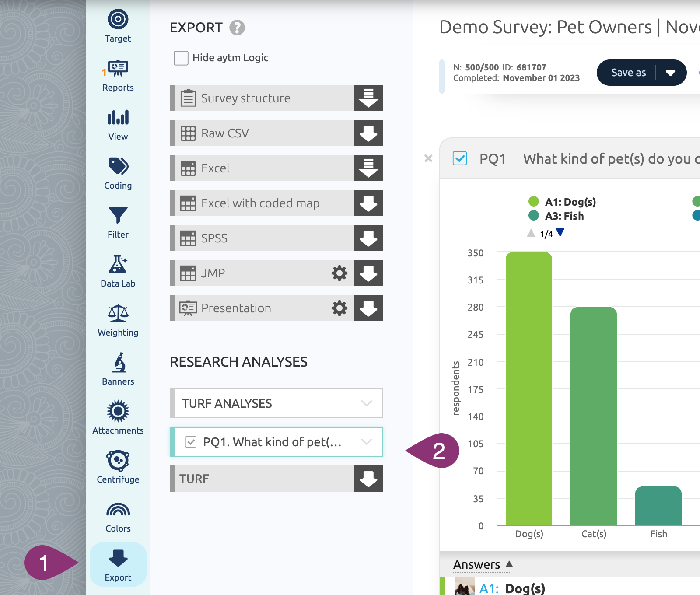This screenshot has width=700, height=595.
Task: Click the A1: Dog(s) legend color dot
Action: point(533,202)
